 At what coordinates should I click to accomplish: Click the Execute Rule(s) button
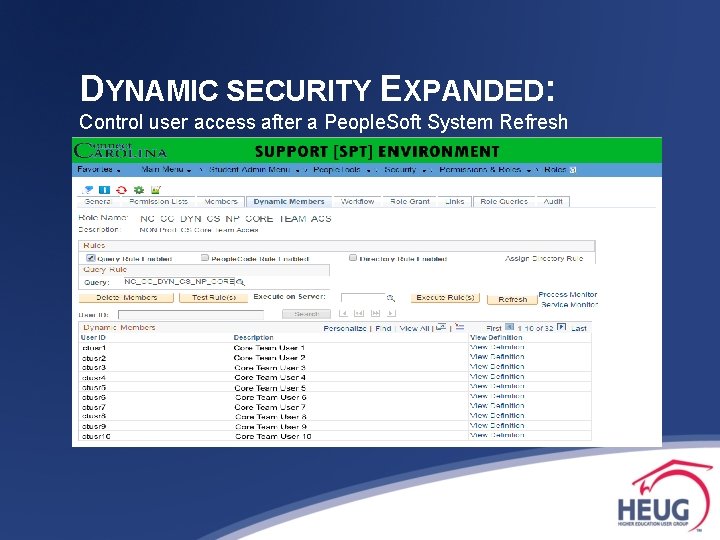445,298
